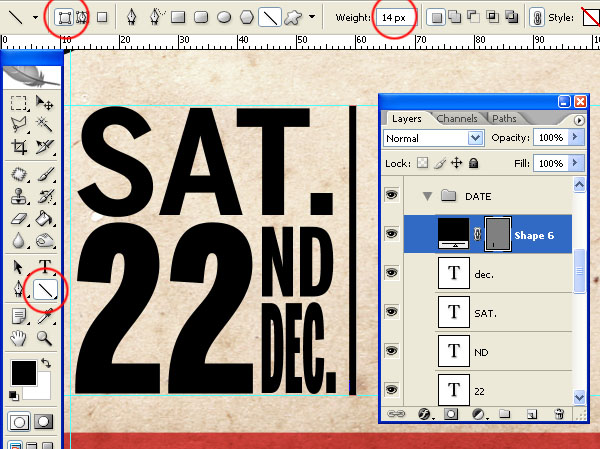This screenshot has width=600, height=449.
Task: Select the Type tool in toolbox
Action: click(x=44, y=266)
